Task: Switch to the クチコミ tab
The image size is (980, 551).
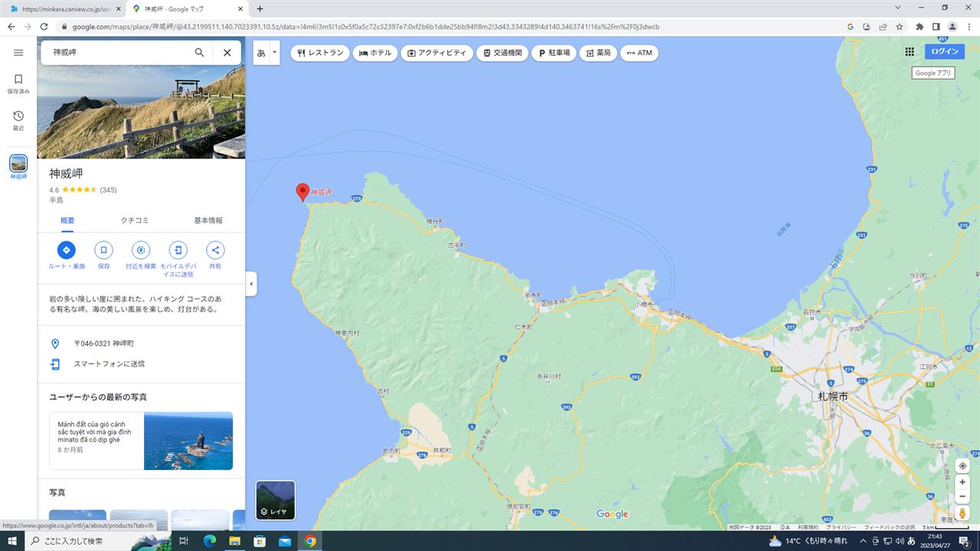Action: tap(135, 220)
